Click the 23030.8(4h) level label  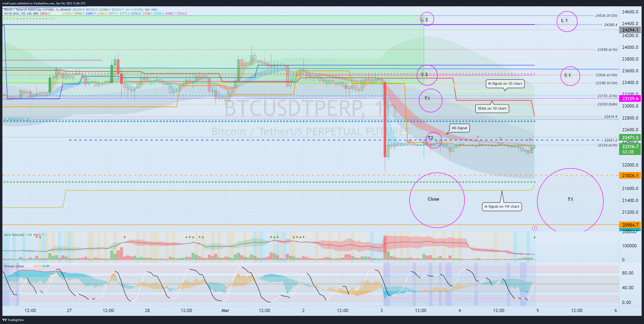(607, 104)
